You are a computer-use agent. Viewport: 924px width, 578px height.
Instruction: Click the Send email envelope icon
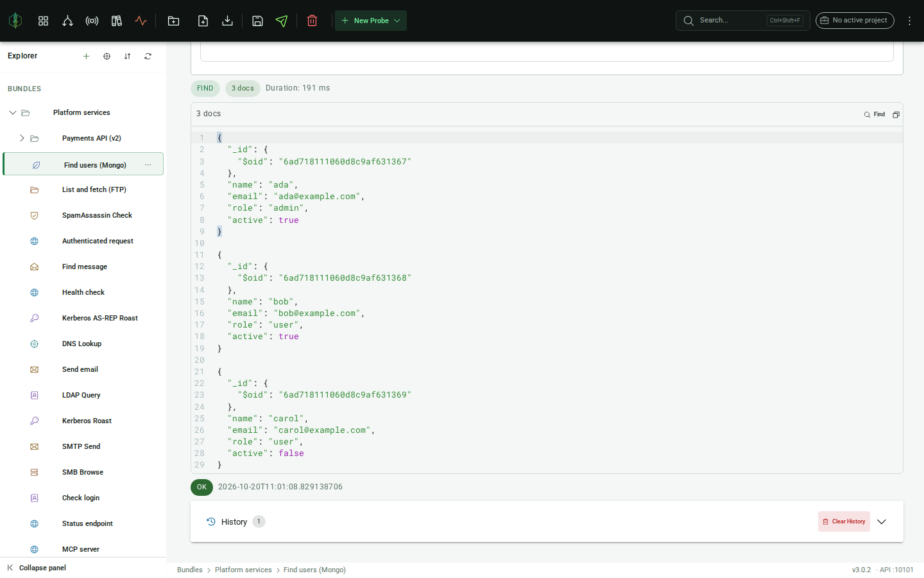tap(35, 369)
